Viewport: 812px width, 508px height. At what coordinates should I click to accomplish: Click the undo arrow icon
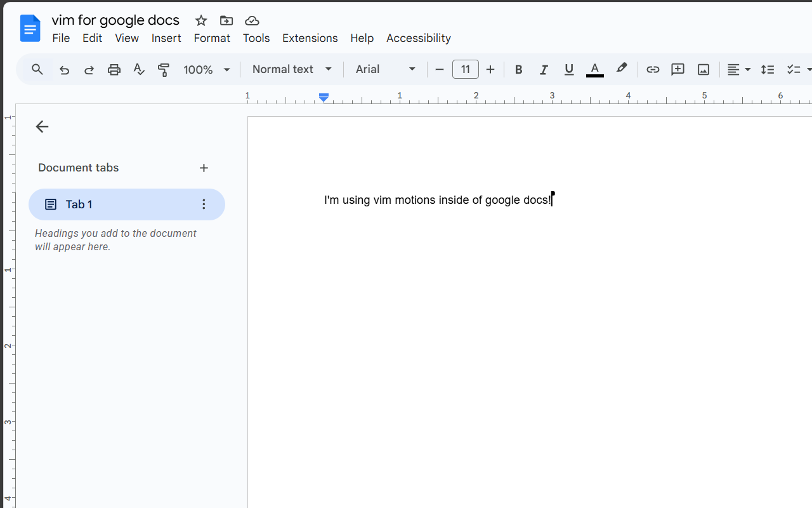[x=64, y=70]
